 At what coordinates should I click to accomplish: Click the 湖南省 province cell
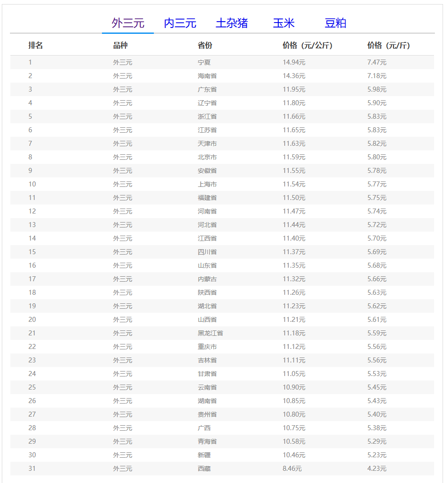(x=207, y=401)
